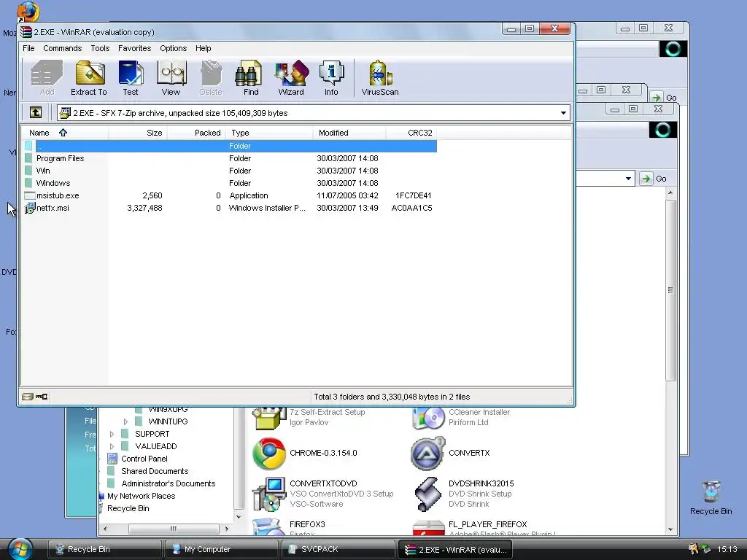747x560 pixels.
Task: Select the parent folder '..' row
Action: tap(229, 146)
